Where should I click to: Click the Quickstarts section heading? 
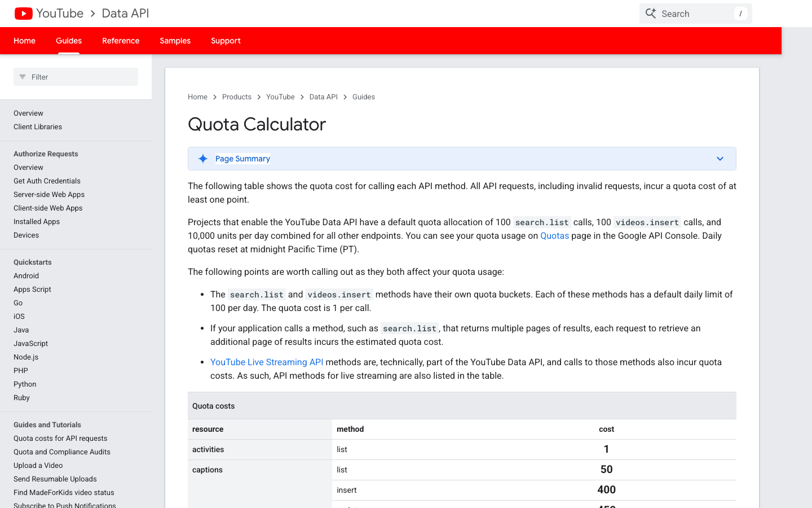(x=32, y=262)
